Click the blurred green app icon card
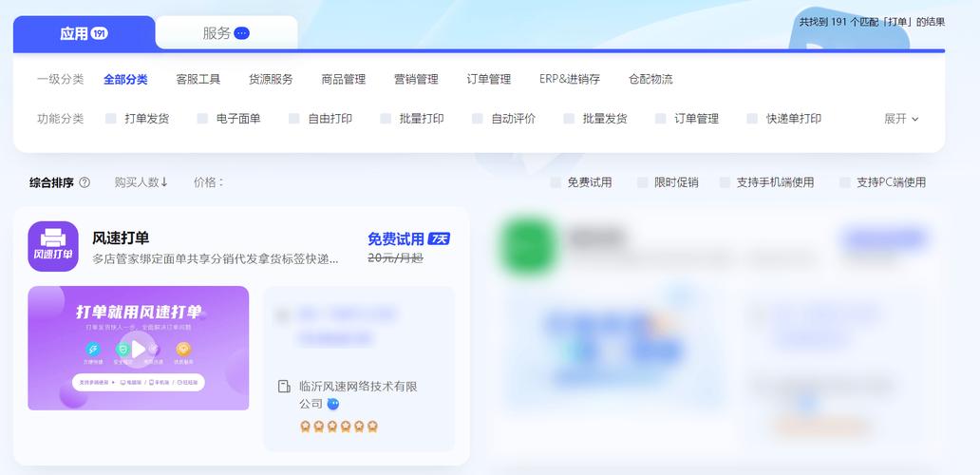 [529, 246]
